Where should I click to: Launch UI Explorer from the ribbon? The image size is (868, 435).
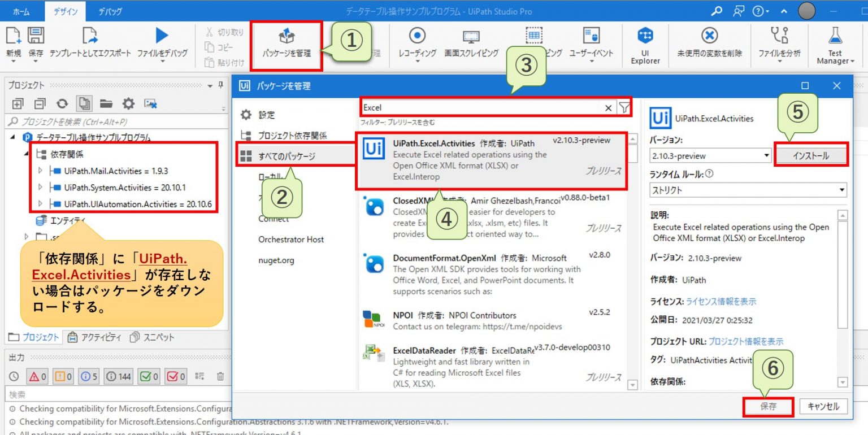645,45
